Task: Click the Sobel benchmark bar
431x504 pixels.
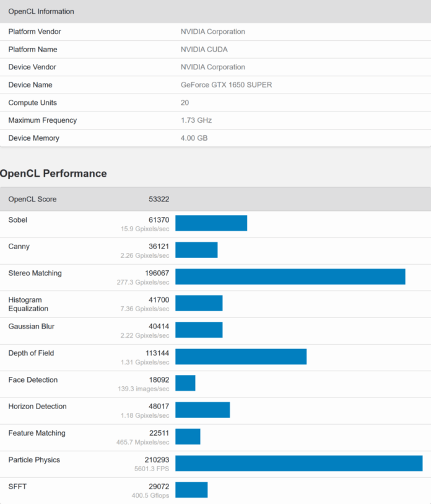Action: pos(211,223)
